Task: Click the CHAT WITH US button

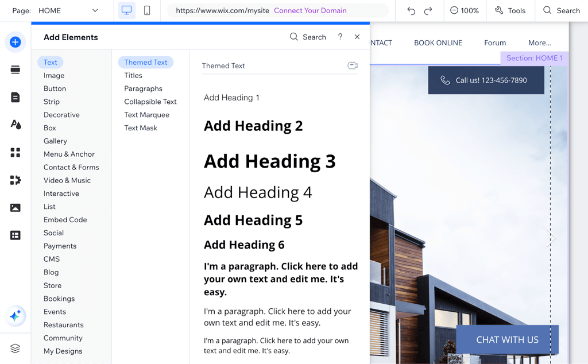Action: tap(508, 340)
